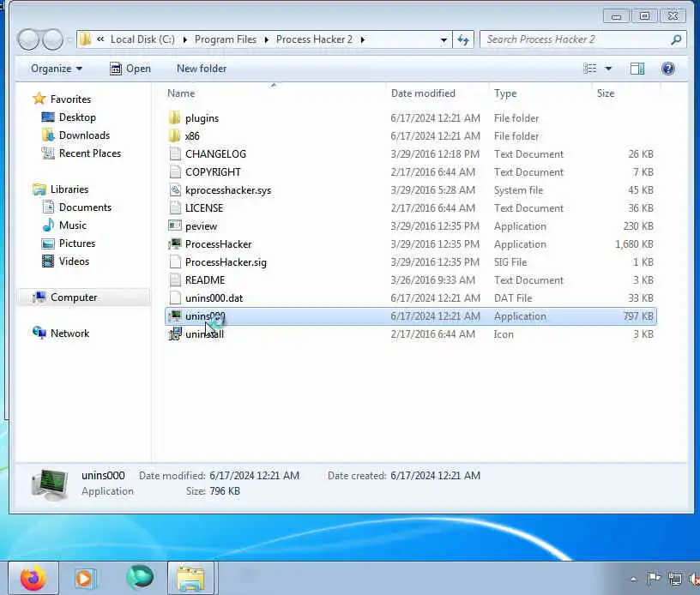Click the Refresh button beside address bar
700x595 pixels.
[x=463, y=40]
